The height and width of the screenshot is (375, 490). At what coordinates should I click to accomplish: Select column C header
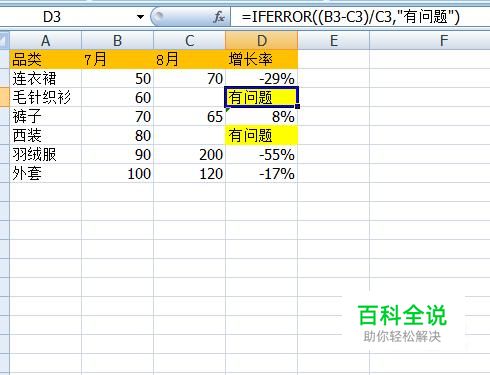click(189, 41)
